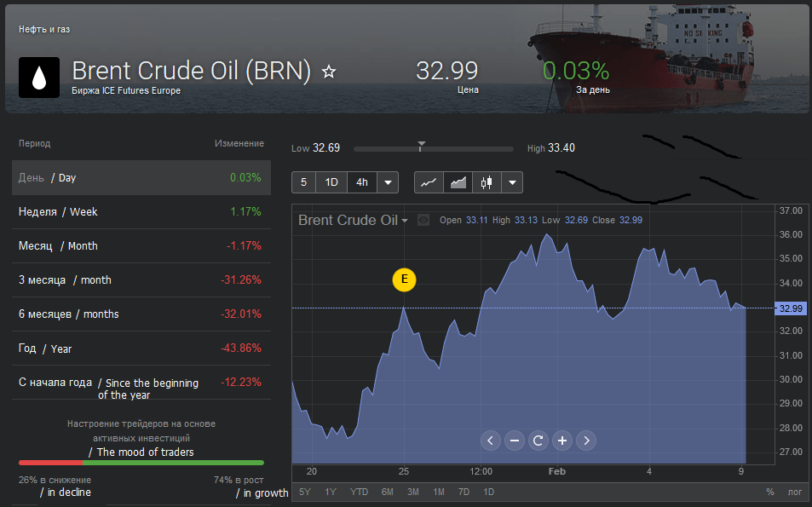
Task: Click the yellow E marker on the chart
Action: coord(404,279)
